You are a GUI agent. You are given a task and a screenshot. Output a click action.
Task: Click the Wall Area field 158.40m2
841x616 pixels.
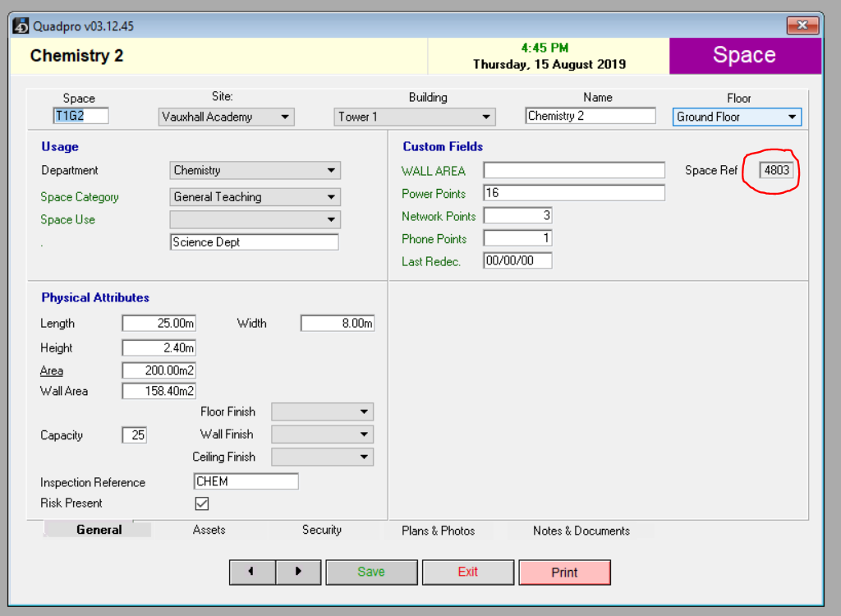point(159,391)
